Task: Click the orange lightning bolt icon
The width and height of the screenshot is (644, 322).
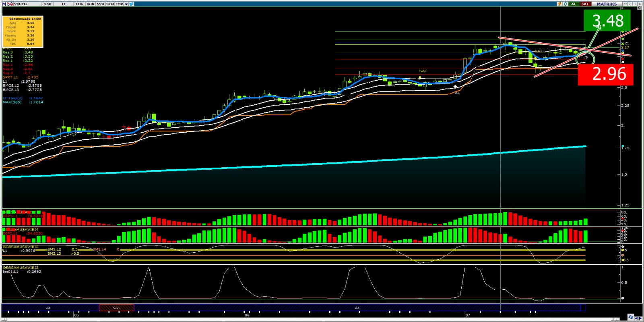Action: point(559,4)
